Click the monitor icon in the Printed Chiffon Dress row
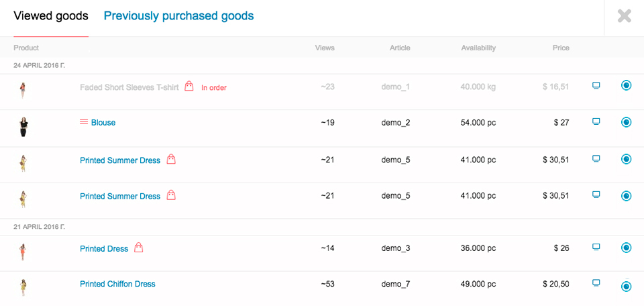644x306 pixels. point(596,283)
